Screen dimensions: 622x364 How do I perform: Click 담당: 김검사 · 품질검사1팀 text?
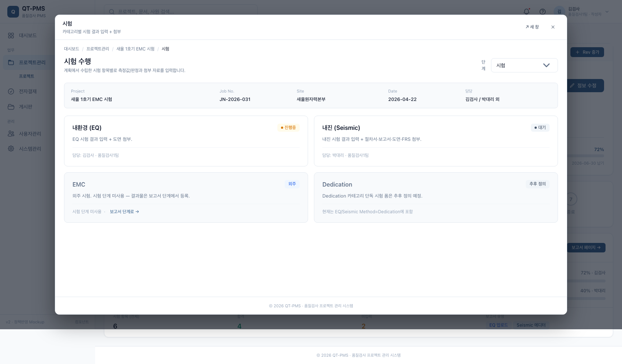coord(95,155)
